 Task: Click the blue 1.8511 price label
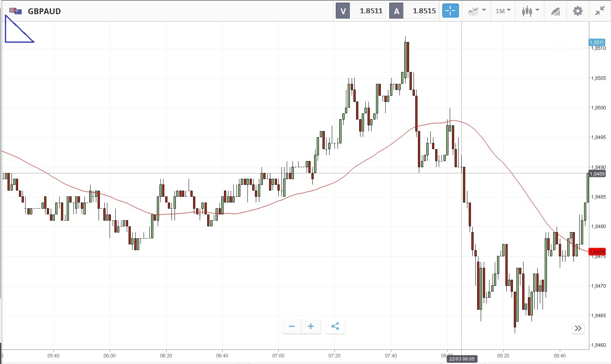coord(596,42)
